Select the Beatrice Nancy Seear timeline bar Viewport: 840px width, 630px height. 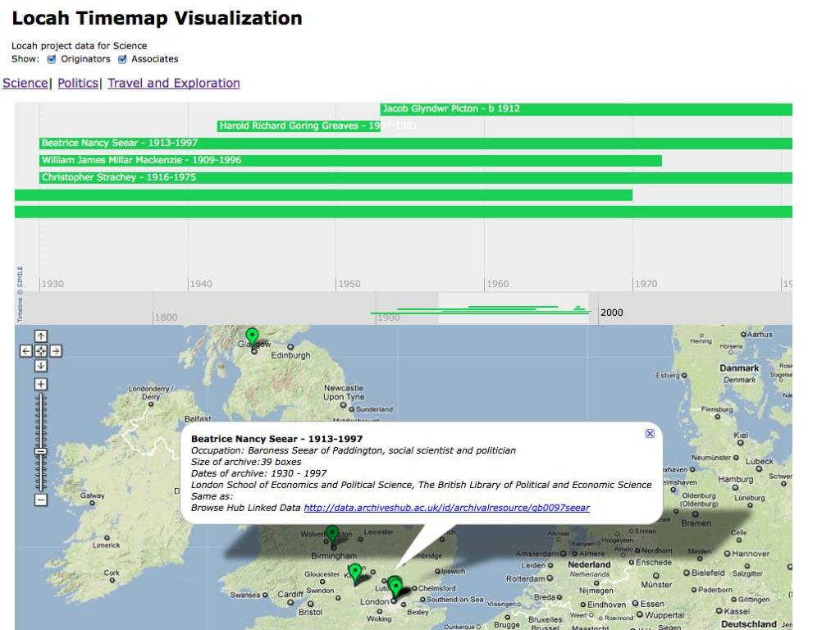[416, 143]
